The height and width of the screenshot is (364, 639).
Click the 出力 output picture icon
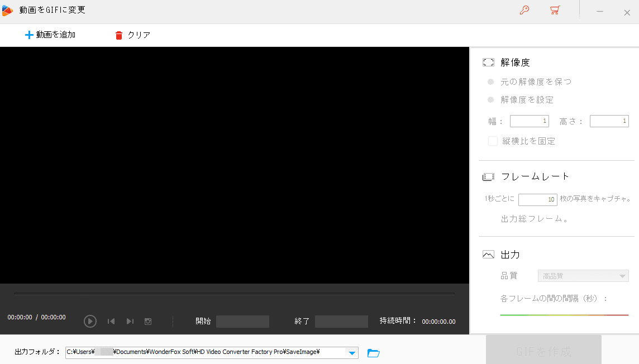(x=488, y=255)
